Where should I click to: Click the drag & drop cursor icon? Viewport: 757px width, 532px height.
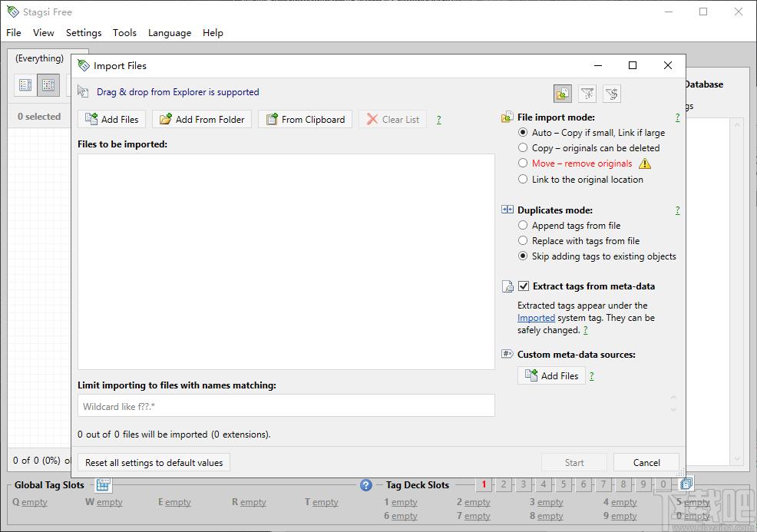83,91
